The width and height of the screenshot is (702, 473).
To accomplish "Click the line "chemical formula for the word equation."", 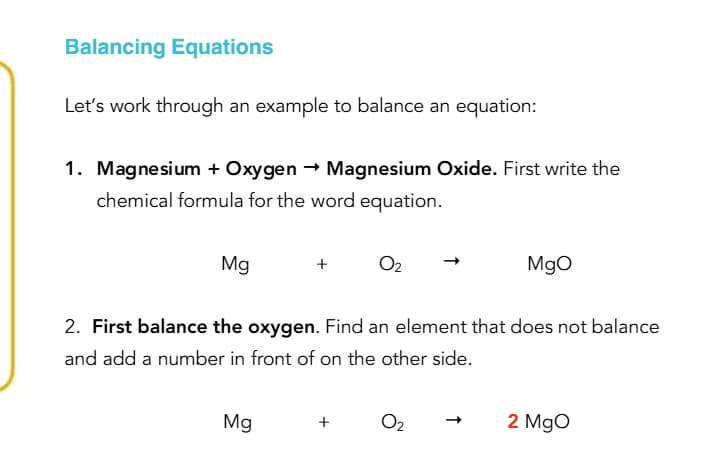I will [x=268, y=200].
